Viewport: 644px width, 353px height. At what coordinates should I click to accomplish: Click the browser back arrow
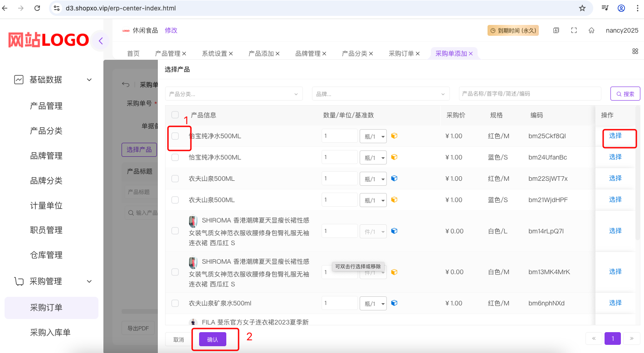click(x=5, y=8)
